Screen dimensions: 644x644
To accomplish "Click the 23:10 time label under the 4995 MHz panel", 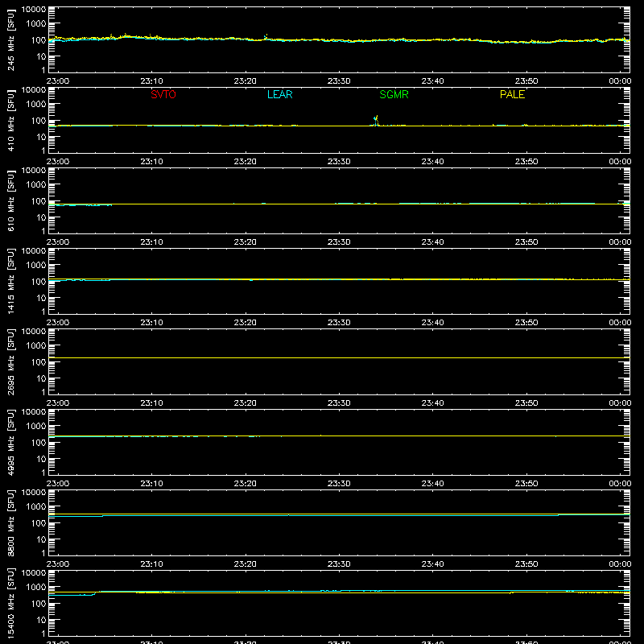I will coord(151,484).
